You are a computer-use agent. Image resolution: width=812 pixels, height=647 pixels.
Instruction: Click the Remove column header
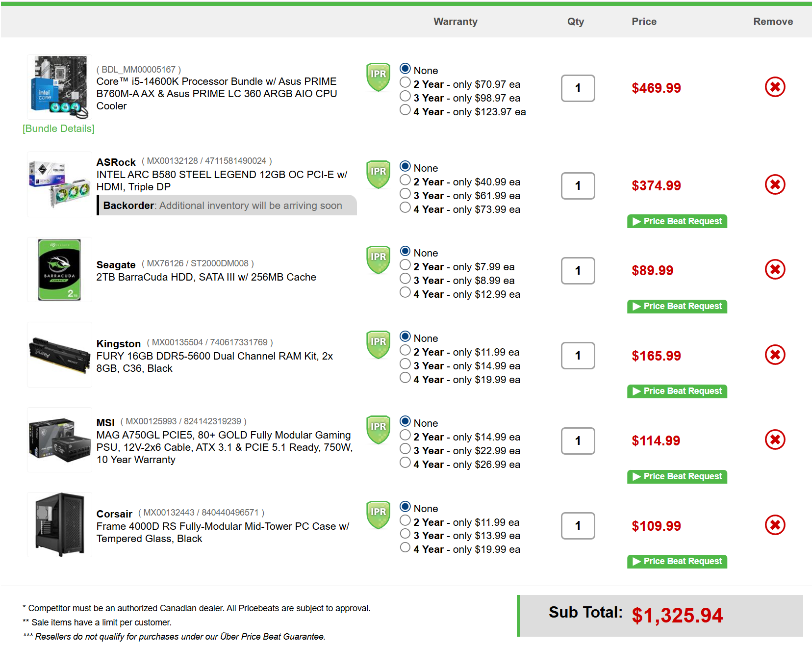click(773, 22)
